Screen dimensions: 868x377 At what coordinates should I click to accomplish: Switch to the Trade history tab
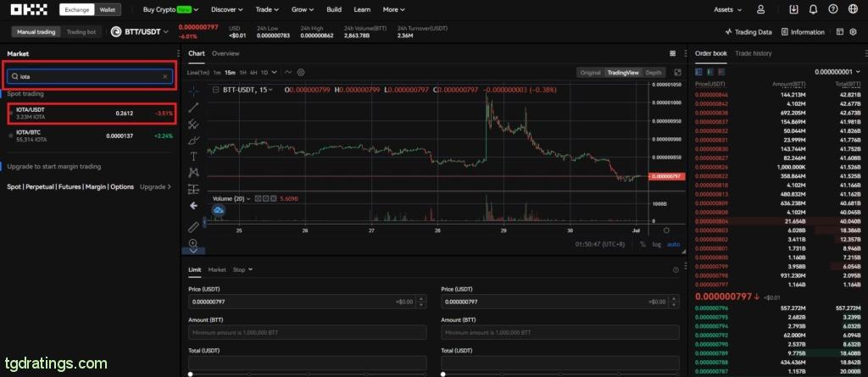coord(753,53)
